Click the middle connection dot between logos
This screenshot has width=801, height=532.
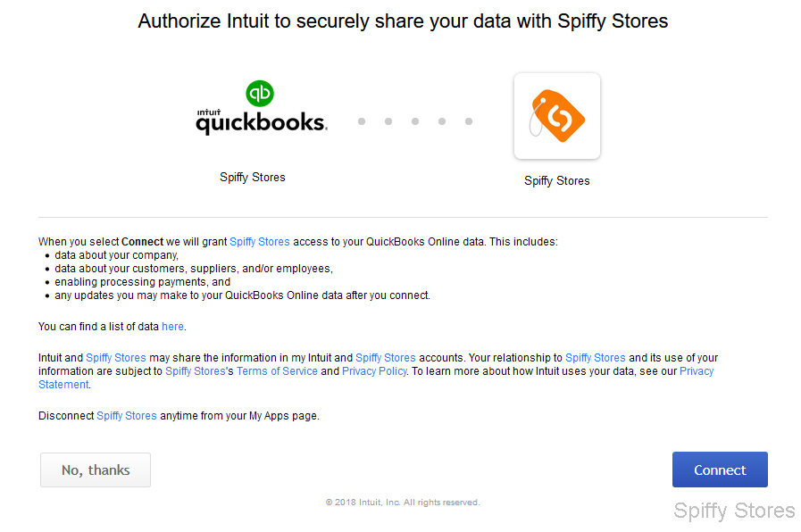click(x=415, y=121)
